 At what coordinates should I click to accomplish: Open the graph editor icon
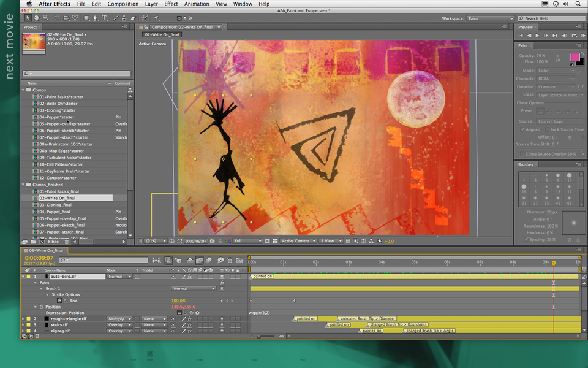239,260
